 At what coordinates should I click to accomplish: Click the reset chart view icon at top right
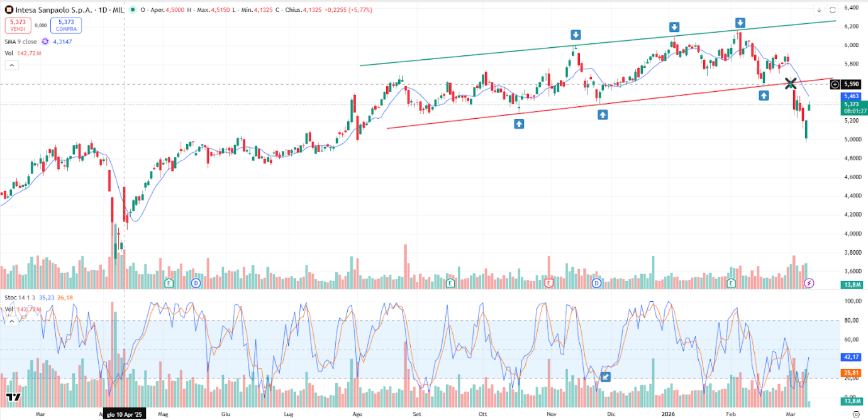833,9
